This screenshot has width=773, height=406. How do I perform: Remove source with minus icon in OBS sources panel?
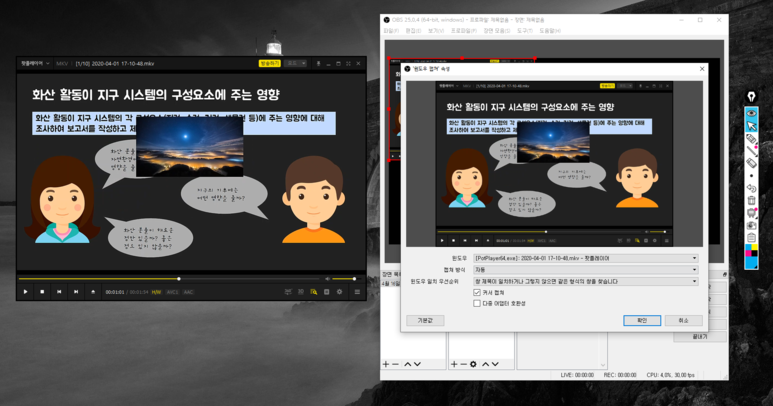[463, 364]
